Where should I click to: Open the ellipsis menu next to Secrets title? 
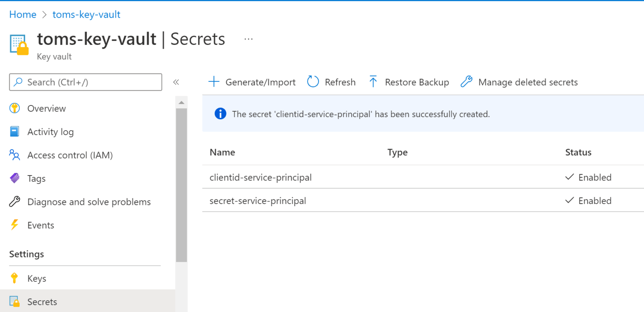click(248, 38)
